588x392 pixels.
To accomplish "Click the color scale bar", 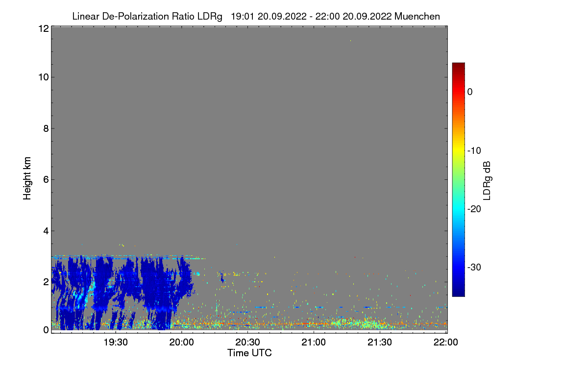I will click(x=458, y=179).
